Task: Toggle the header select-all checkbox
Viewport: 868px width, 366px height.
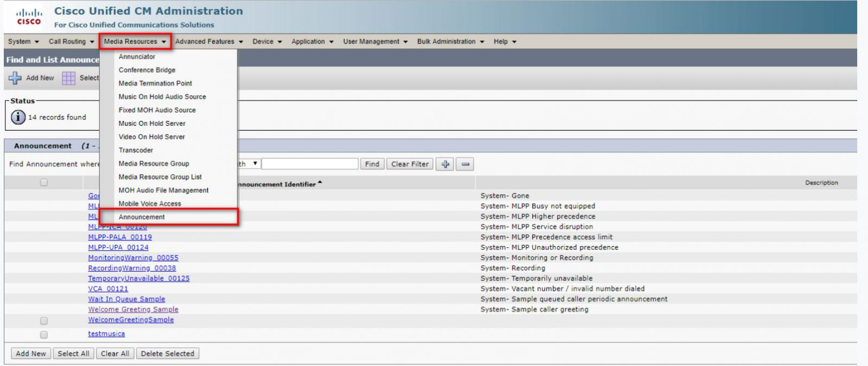Action: click(x=44, y=183)
